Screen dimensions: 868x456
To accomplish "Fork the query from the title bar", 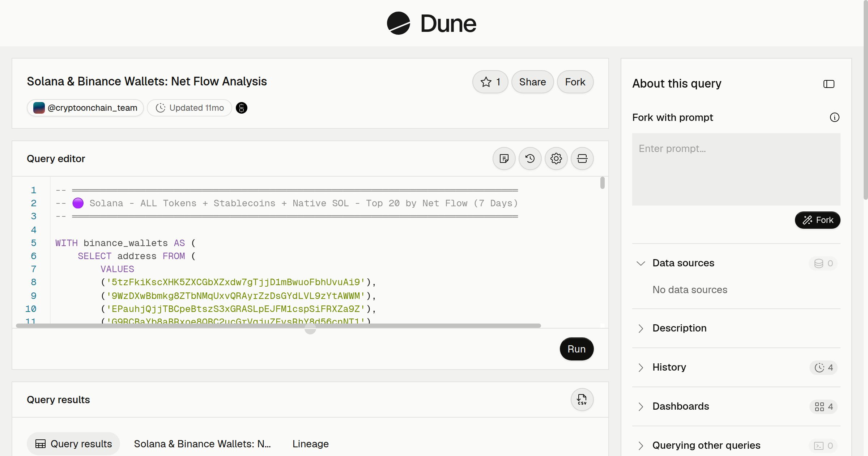I will [575, 82].
